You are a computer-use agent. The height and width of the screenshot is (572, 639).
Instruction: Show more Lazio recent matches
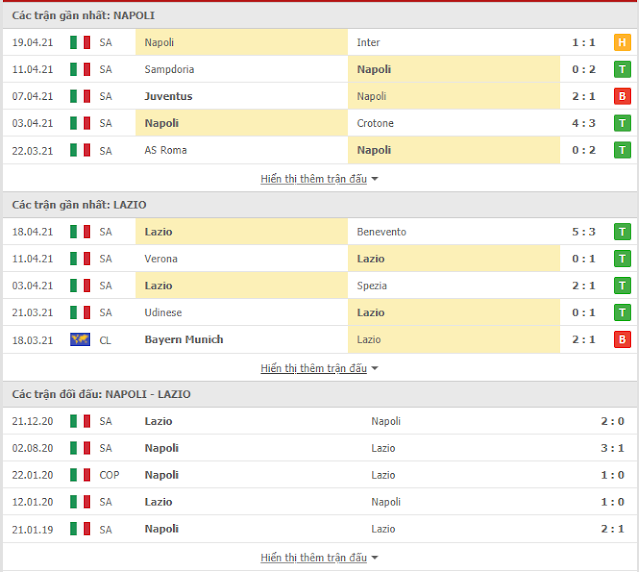click(x=319, y=368)
